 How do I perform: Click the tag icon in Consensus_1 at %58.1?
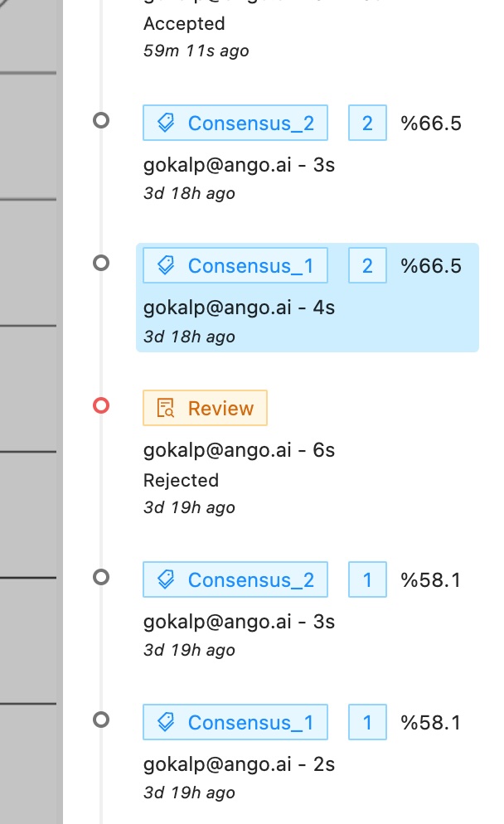166,722
